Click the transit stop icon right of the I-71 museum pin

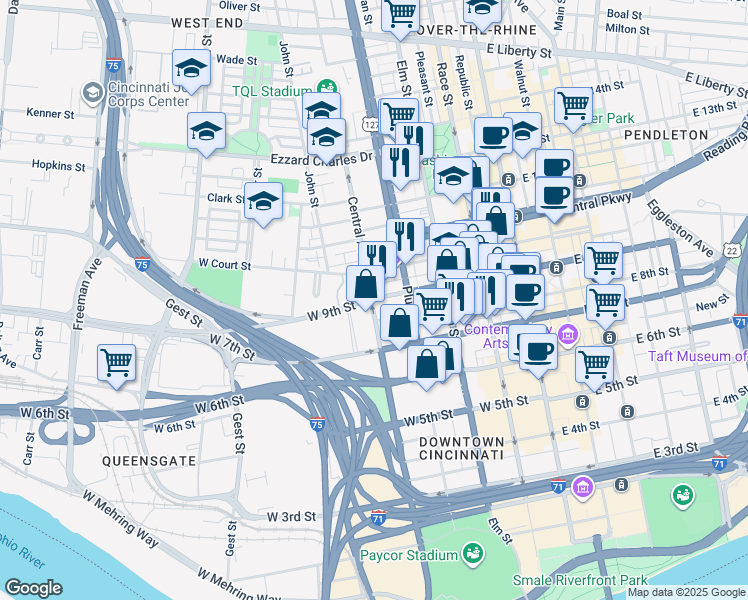(x=621, y=485)
